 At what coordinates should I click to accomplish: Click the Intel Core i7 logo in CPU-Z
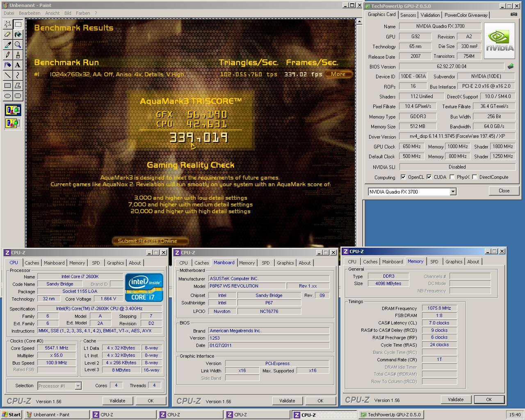144,288
